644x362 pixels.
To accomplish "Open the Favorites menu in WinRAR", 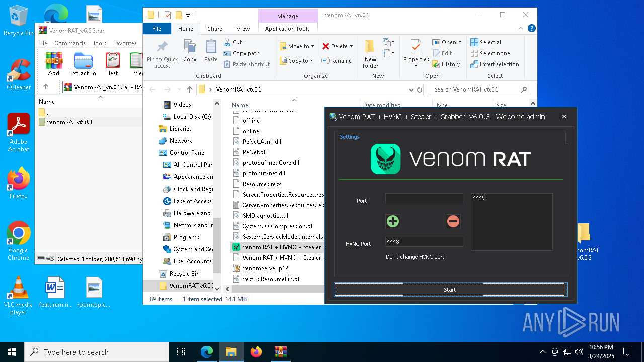I will point(125,43).
